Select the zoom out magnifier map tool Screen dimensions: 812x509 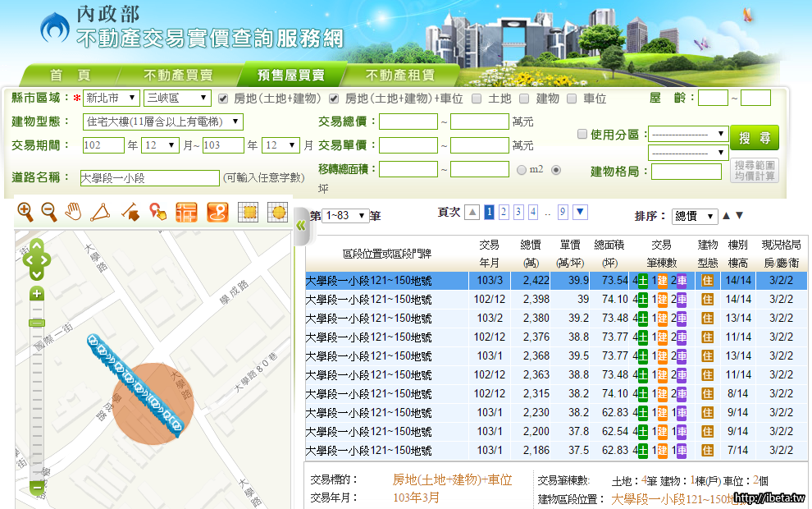click(49, 212)
